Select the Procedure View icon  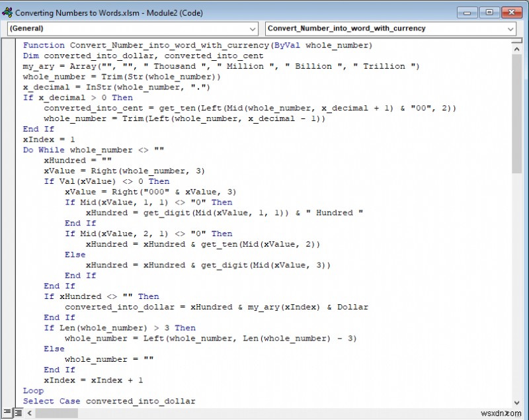pos(7,411)
